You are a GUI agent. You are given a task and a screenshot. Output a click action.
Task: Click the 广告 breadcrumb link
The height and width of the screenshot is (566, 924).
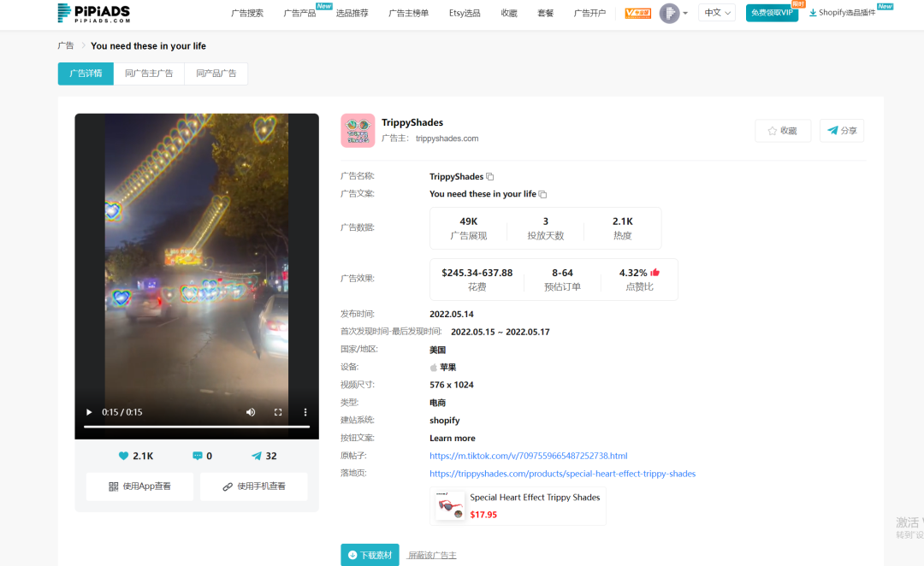coord(65,46)
